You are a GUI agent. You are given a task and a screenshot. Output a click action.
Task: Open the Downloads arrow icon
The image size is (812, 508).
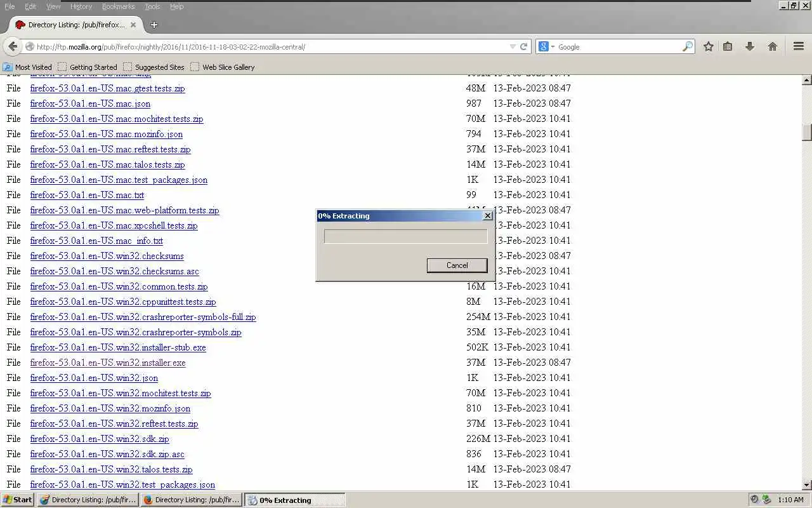(750, 46)
